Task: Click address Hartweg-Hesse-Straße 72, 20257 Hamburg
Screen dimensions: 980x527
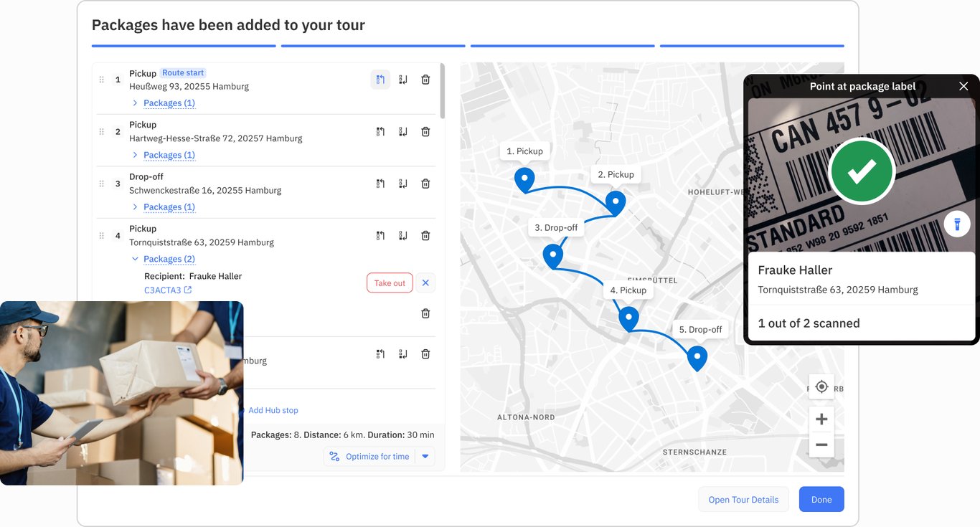Action: pyautogui.click(x=215, y=138)
